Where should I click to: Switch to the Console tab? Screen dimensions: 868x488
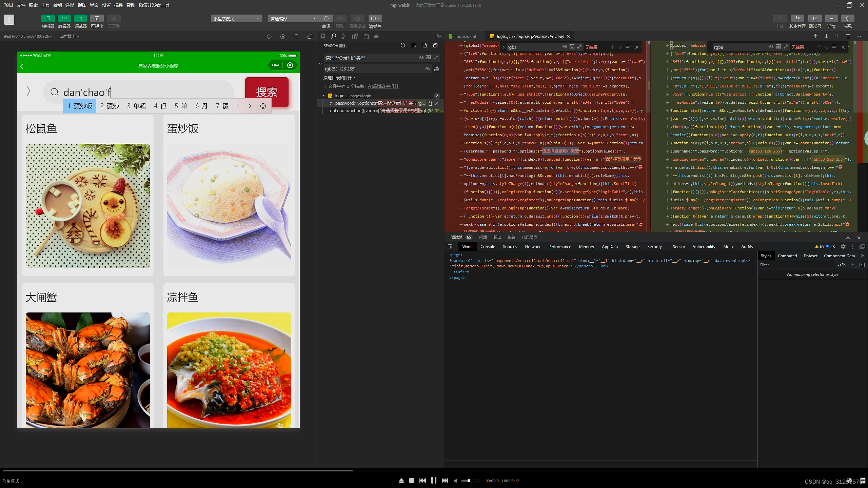pos(488,247)
